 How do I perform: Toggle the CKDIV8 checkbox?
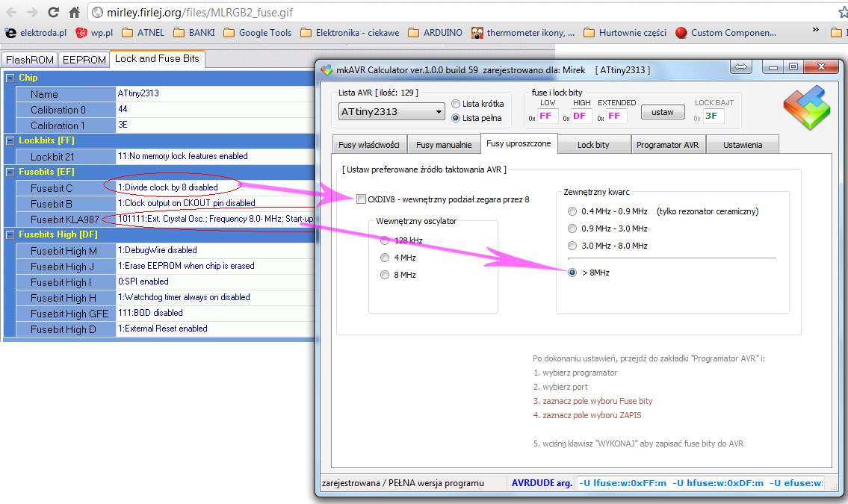361,199
